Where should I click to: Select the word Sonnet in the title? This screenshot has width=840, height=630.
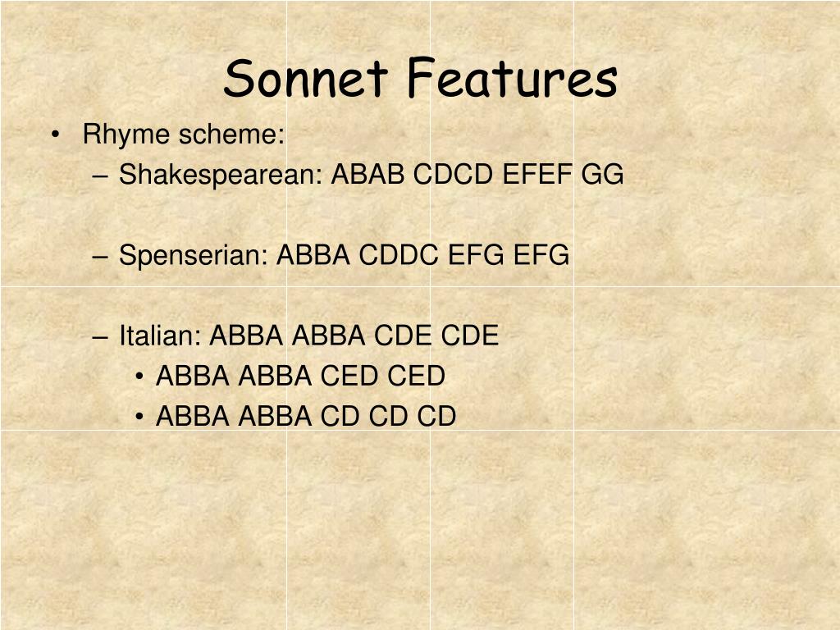point(305,79)
